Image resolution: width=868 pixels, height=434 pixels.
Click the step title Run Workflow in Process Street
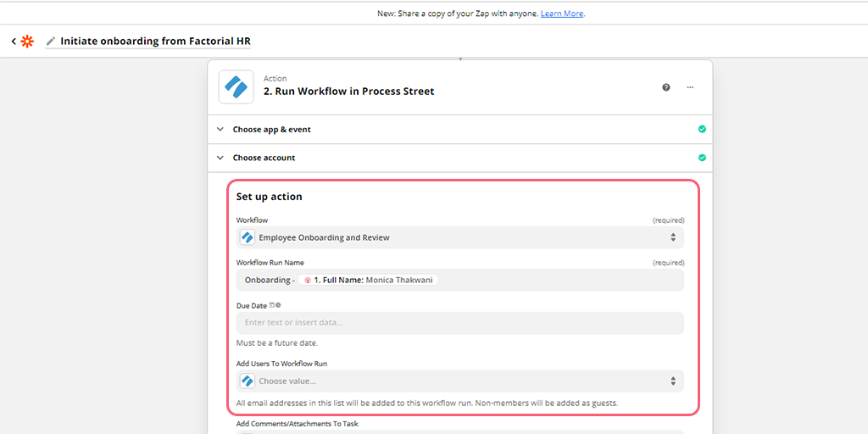tap(348, 92)
